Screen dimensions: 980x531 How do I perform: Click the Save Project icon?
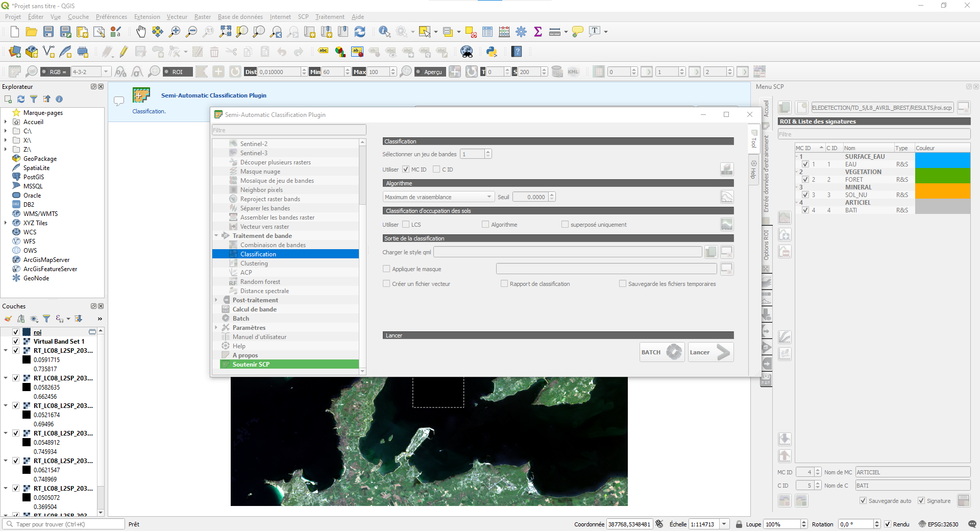48,32
